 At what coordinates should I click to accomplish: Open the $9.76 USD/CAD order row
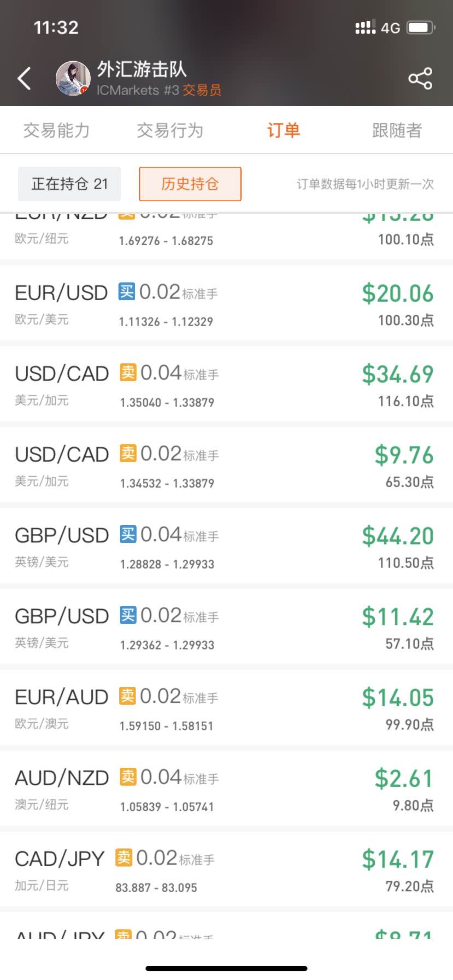[x=226, y=466]
